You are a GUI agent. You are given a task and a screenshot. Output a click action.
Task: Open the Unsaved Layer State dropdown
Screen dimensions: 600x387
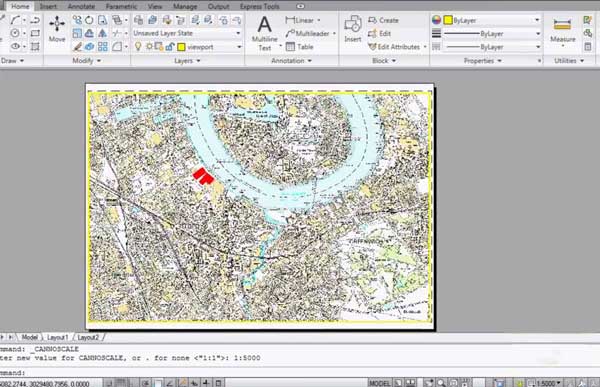pyautogui.click(x=187, y=33)
